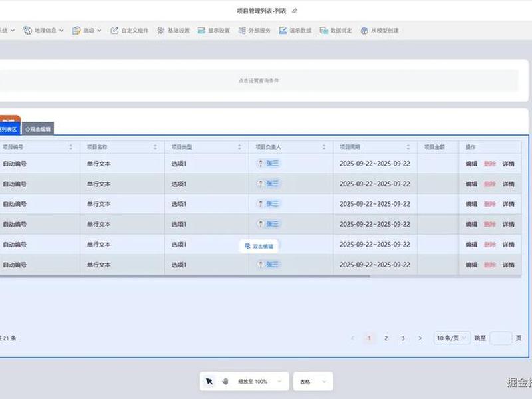Click the floating 双击编辑 tooltip button
This screenshot has width=532, height=399.
(259, 246)
